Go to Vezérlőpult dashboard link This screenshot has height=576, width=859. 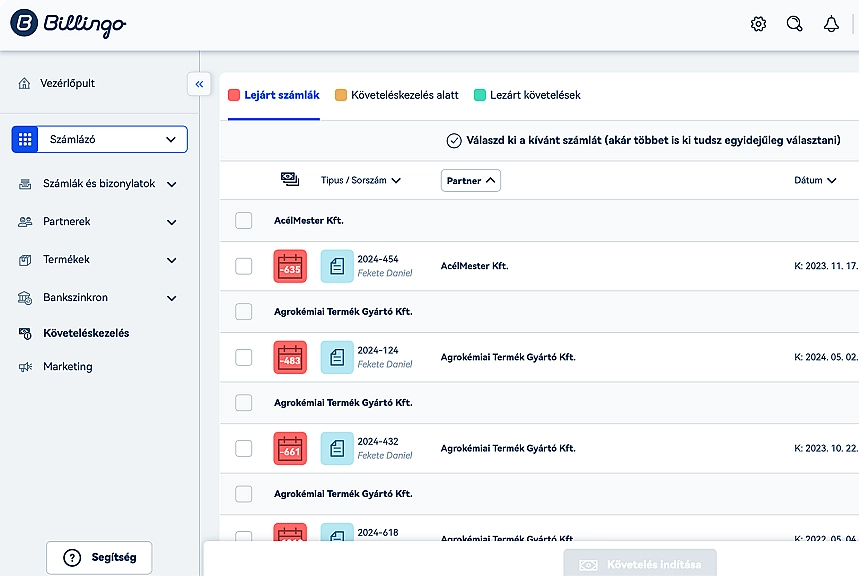68,83
